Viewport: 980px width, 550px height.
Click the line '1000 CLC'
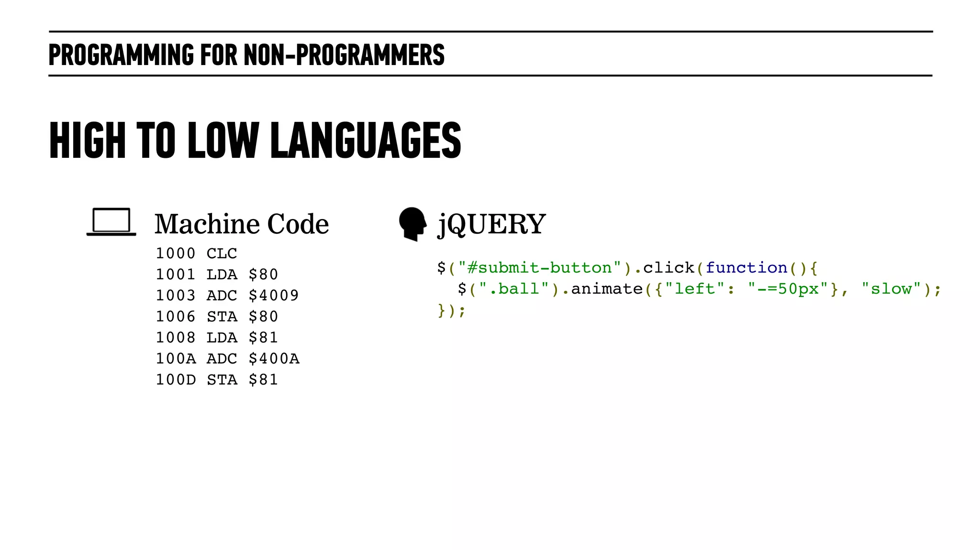pos(196,253)
